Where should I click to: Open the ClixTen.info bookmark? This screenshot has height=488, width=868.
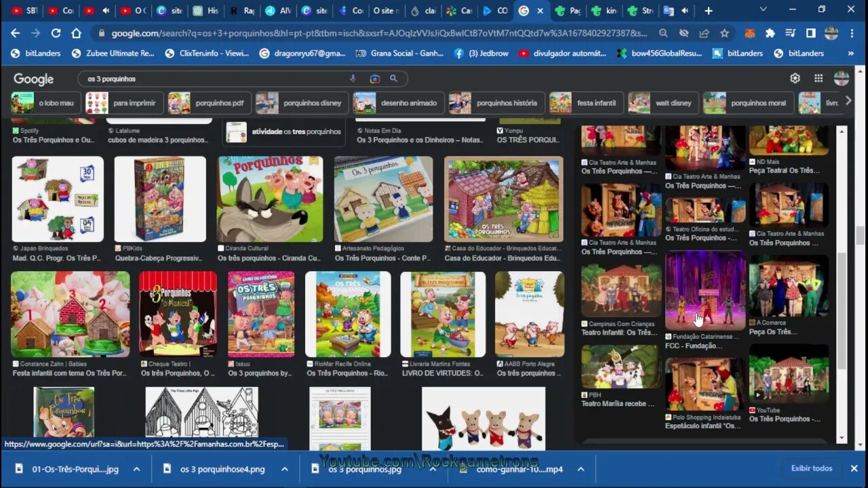[x=206, y=53]
